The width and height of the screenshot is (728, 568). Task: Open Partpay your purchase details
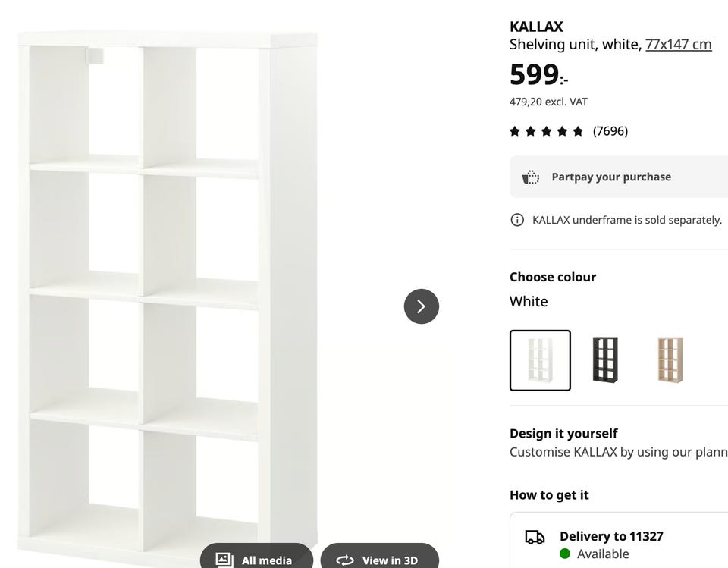tap(611, 177)
